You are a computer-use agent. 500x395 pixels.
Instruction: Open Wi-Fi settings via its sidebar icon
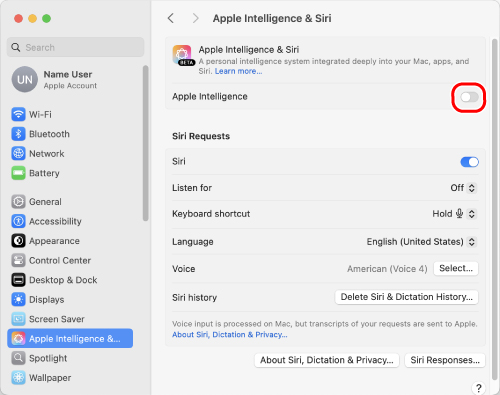click(x=18, y=114)
